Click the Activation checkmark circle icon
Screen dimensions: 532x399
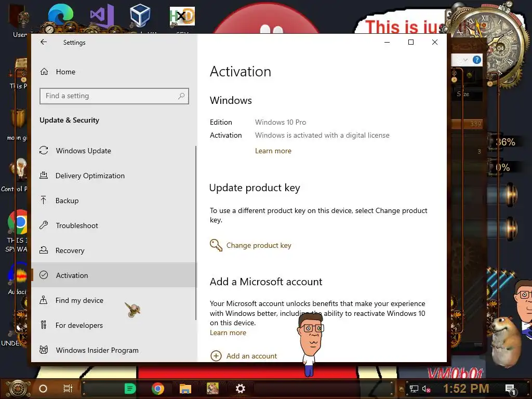pyautogui.click(x=44, y=275)
